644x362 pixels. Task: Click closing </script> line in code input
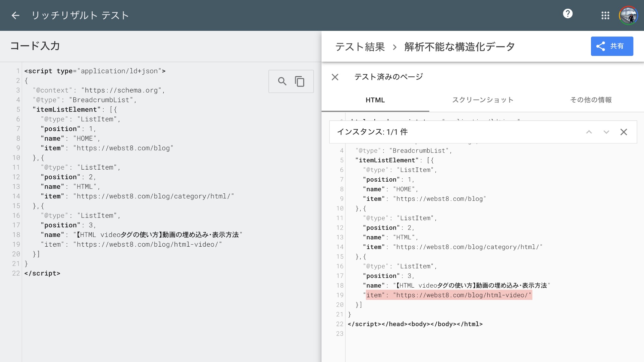point(42,274)
